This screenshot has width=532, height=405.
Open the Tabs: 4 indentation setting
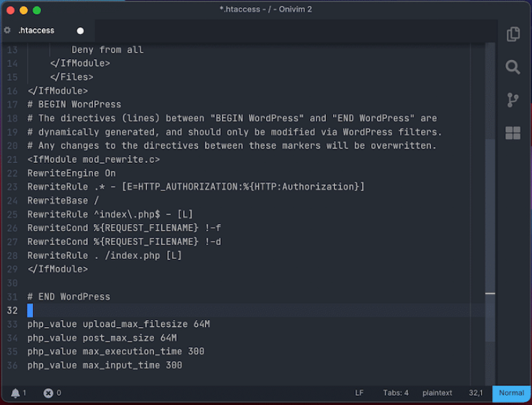(396, 393)
